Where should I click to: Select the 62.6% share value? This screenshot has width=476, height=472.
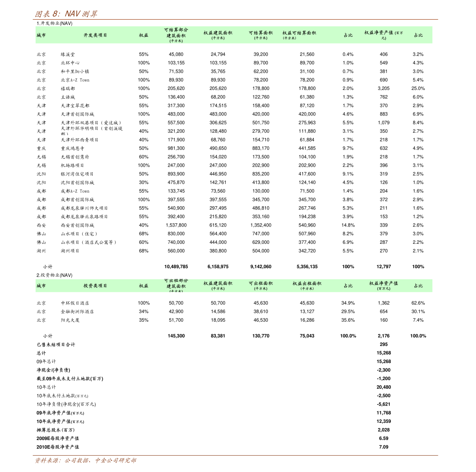click(x=418, y=303)
